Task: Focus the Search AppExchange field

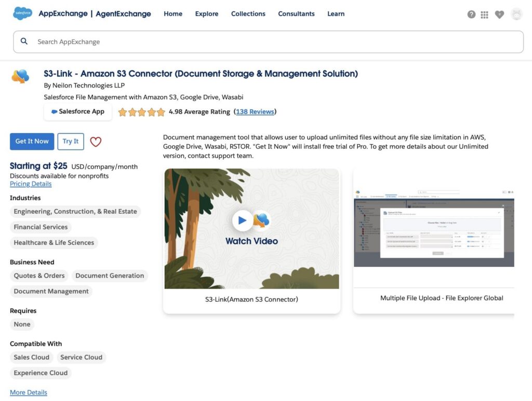Action: [x=275, y=42]
